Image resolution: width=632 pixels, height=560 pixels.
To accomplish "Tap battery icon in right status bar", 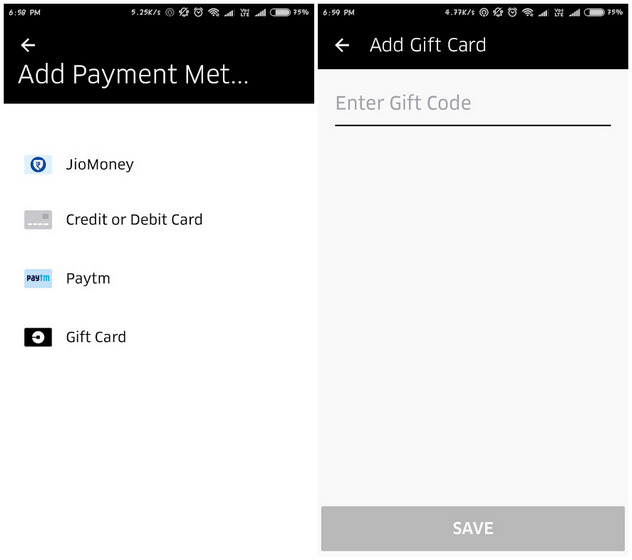I will coord(594,12).
